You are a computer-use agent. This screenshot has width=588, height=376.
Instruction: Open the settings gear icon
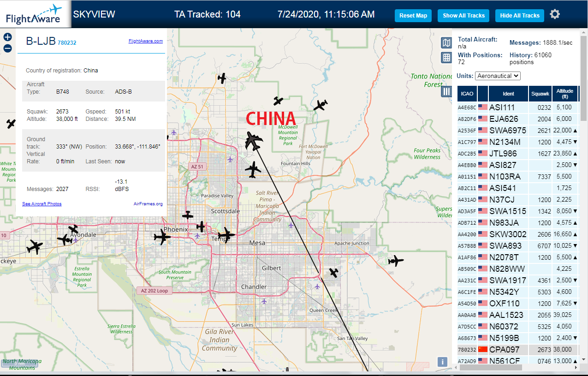(x=555, y=14)
